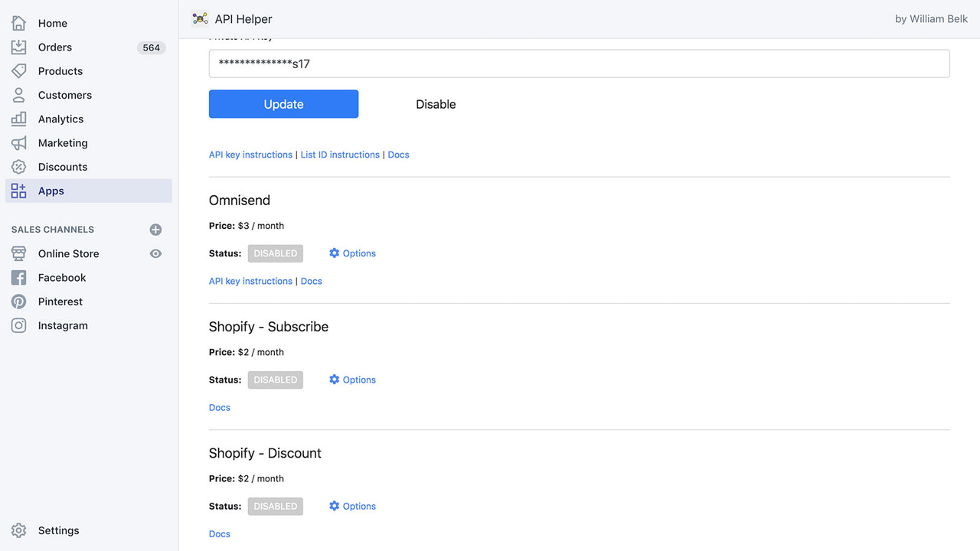Viewport: 980px width, 551px height.
Task: Open Options gear for Omnisend
Action: click(352, 253)
